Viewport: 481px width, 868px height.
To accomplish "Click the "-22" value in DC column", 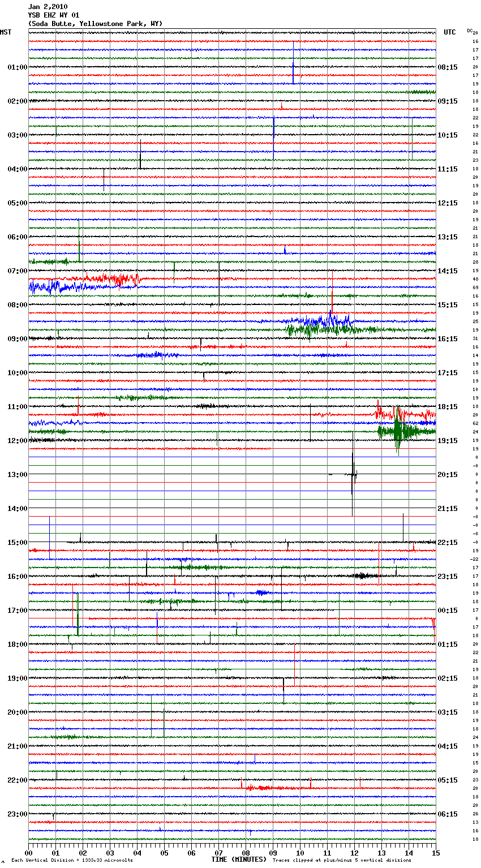I will [x=475, y=559].
